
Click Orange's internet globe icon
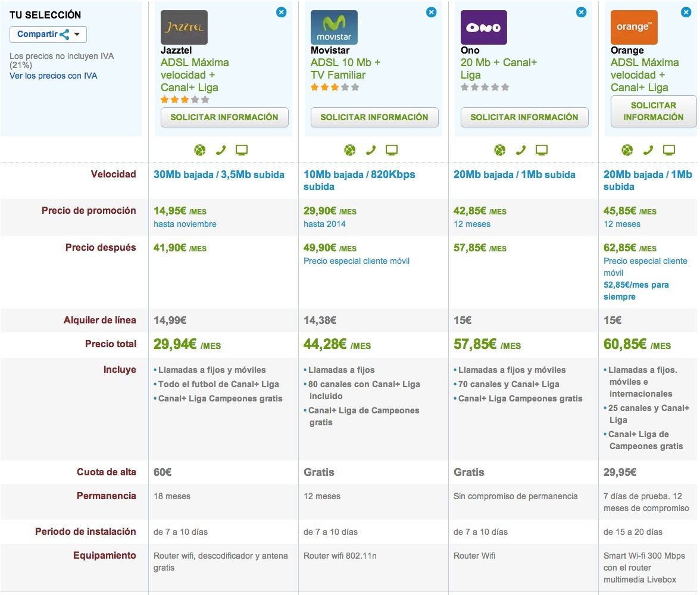tap(627, 150)
